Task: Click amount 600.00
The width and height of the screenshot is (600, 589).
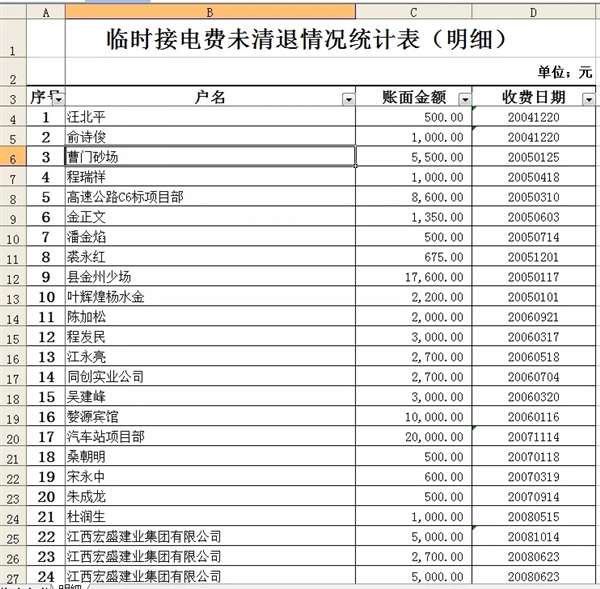Action: 414,476
